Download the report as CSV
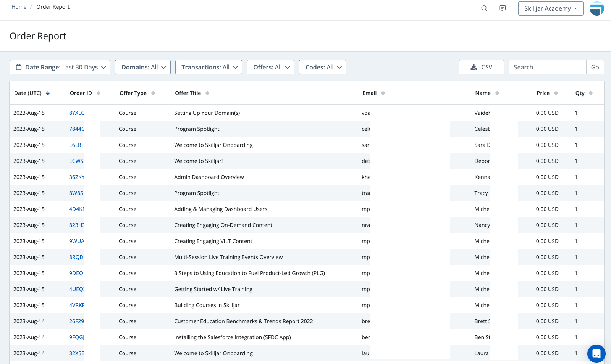 click(x=481, y=67)
